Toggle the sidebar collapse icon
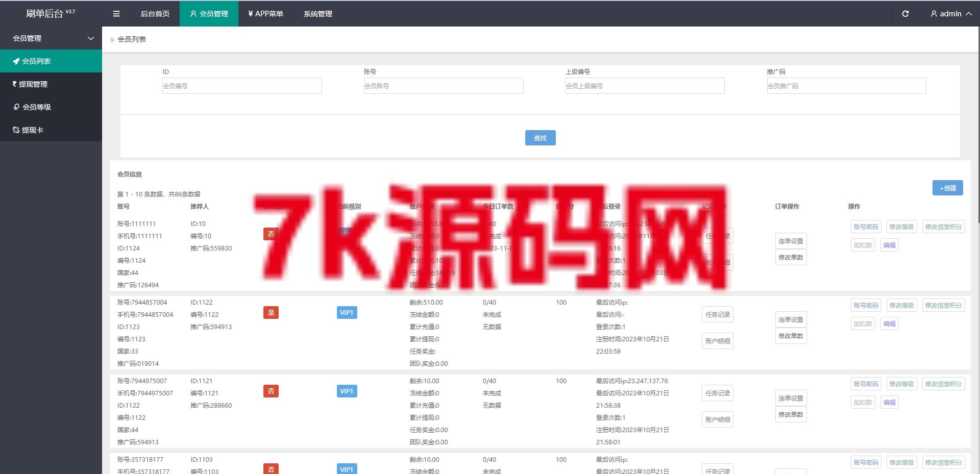Image resolution: width=980 pixels, height=474 pixels. [116, 14]
